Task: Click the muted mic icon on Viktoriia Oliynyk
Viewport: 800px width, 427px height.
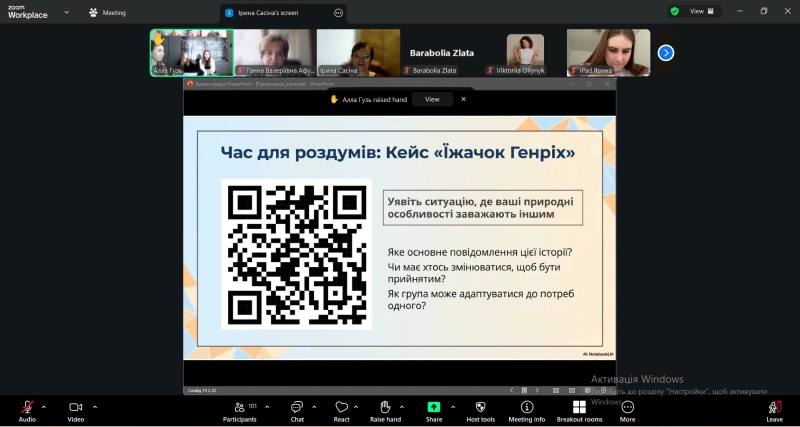Action: pos(490,70)
